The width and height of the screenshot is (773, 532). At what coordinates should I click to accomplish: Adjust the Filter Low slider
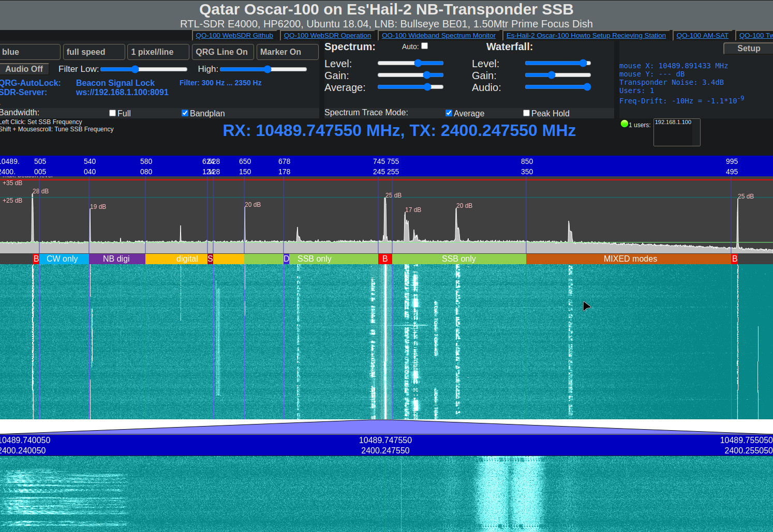click(x=144, y=69)
